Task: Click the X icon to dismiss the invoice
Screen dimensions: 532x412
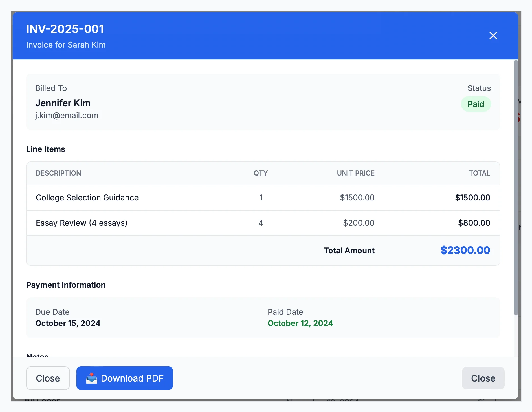Action: (493, 36)
